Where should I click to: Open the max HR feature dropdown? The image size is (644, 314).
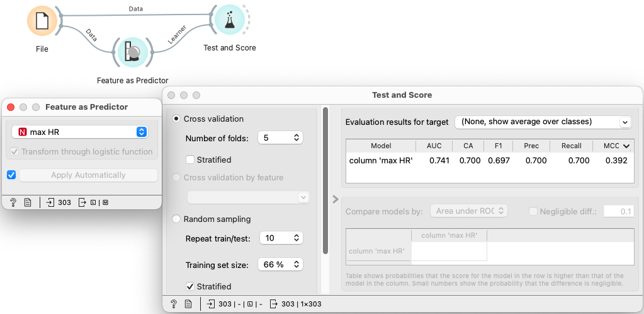tap(81, 132)
